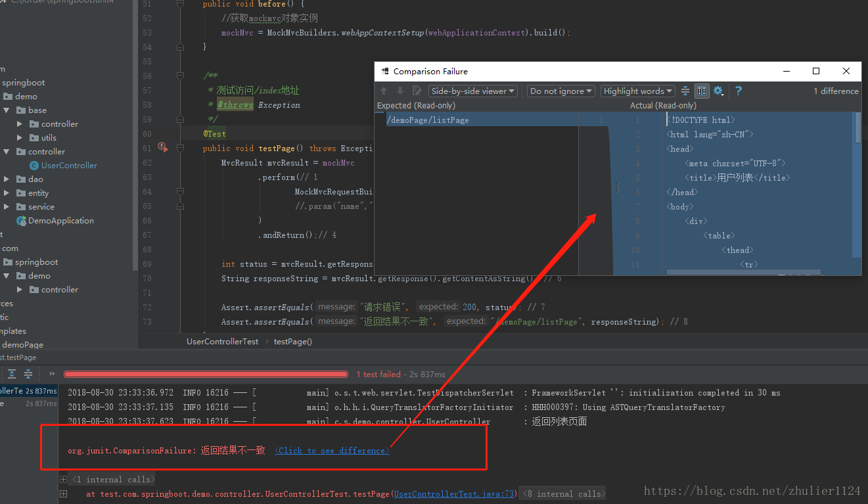868x504 pixels.
Task: Select the demoPage folder in tree
Action: click(23, 345)
